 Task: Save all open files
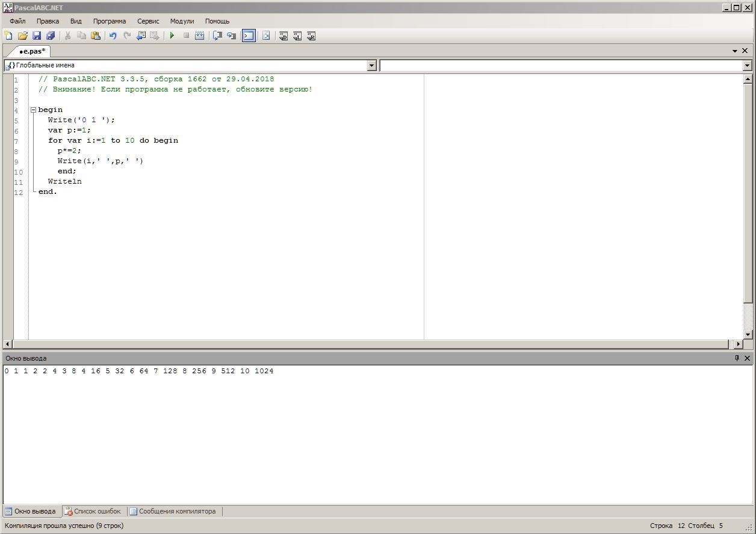[51, 36]
